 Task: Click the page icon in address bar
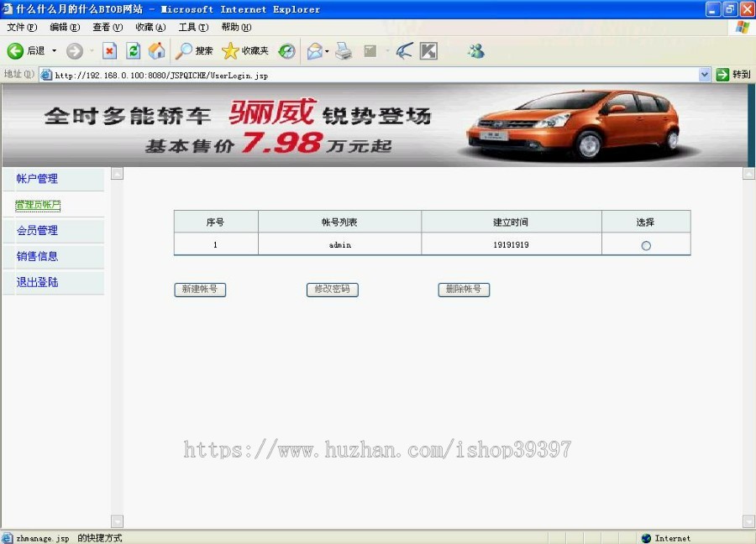click(46, 75)
